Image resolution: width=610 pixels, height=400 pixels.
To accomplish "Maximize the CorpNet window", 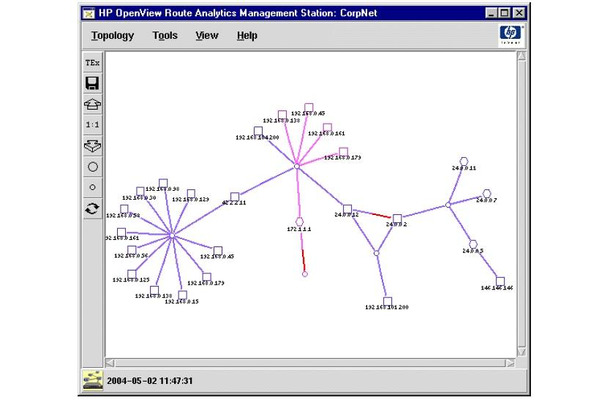I will [505, 13].
